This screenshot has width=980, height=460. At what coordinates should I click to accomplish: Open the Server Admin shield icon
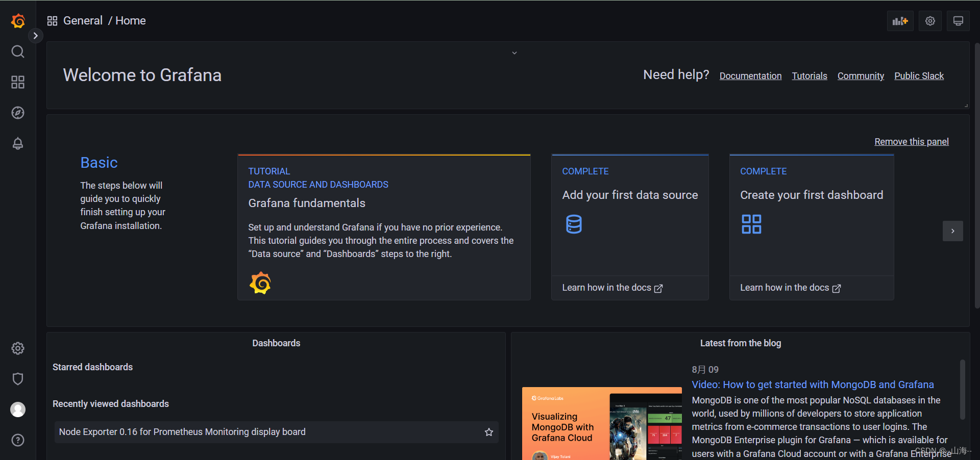click(18, 379)
